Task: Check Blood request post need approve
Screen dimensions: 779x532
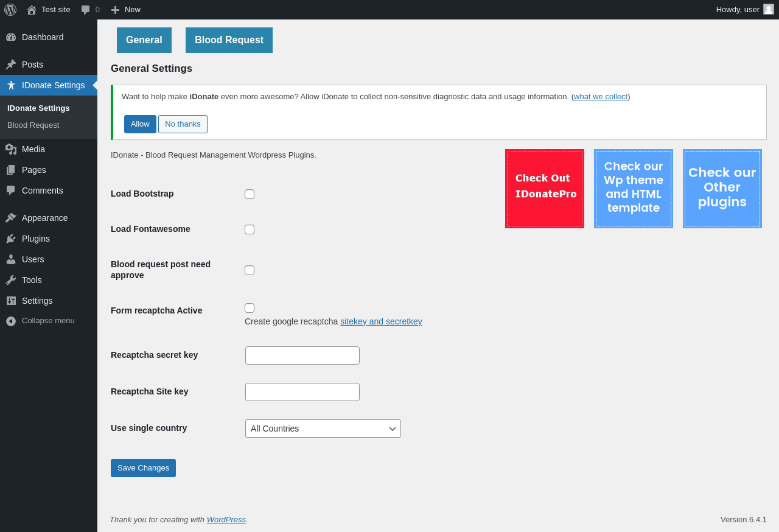Action: pos(250,270)
